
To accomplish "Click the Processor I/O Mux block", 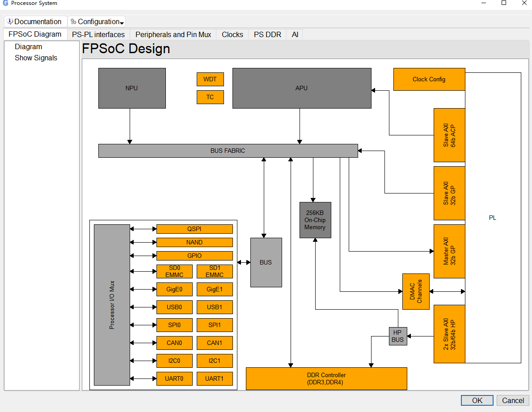I will tap(112, 305).
